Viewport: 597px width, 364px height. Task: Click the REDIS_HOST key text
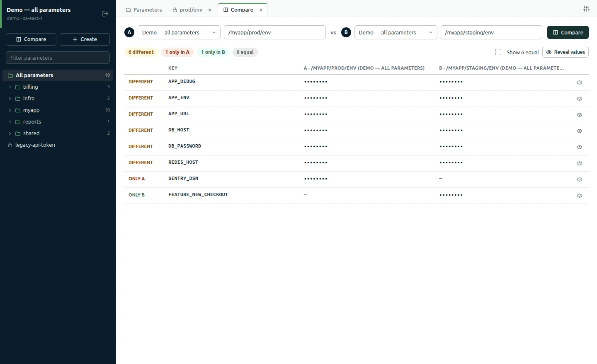(183, 163)
